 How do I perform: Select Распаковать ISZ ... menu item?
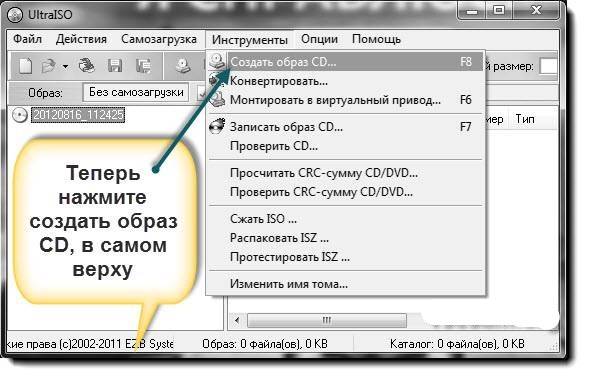point(346,238)
